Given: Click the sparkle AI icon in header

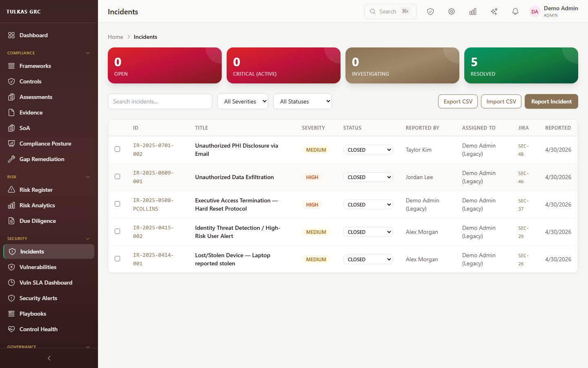Looking at the screenshot, I should [494, 11].
